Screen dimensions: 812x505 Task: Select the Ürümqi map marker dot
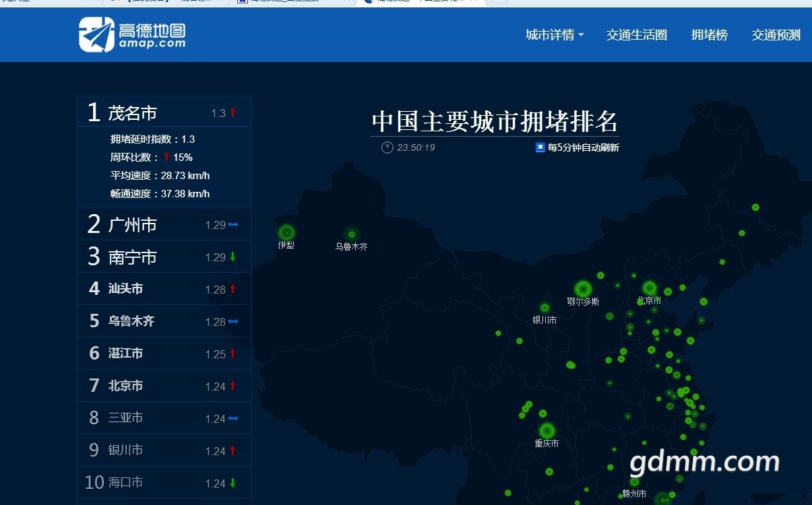[352, 234]
